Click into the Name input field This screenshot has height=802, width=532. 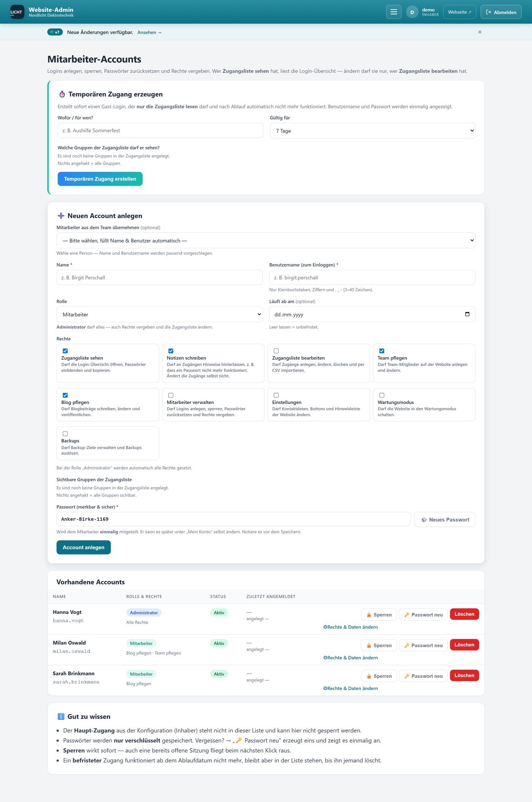point(159,277)
